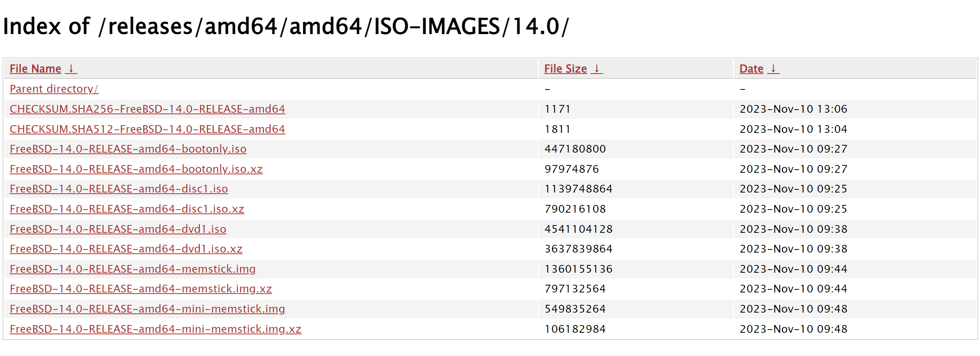Select date 2023-Nov-10 13:04
Image resolution: width=980 pixels, height=356 pixels.
[793, 129]
